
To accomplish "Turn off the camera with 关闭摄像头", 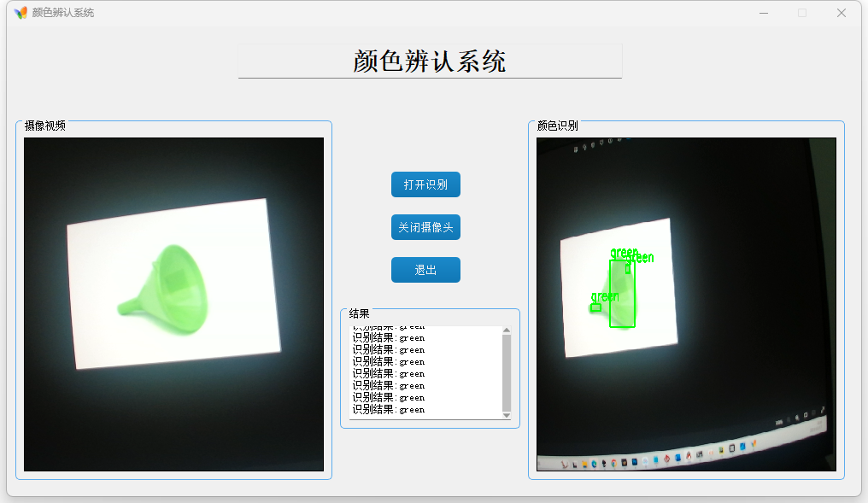I will point(425,227).
